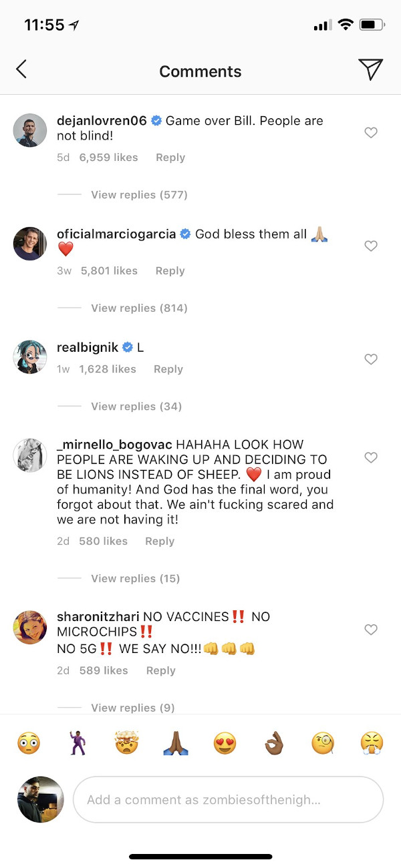Expand View replies (577)

tap(139, 195)
